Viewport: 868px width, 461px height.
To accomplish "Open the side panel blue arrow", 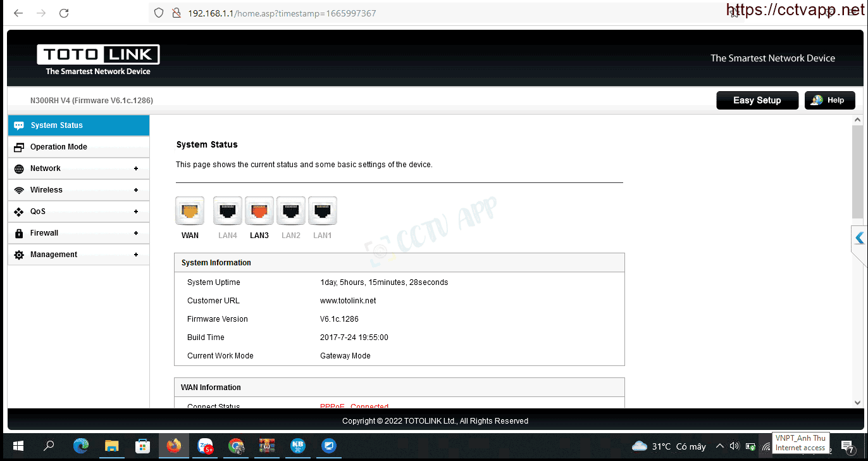I will [x=859, y=238].
